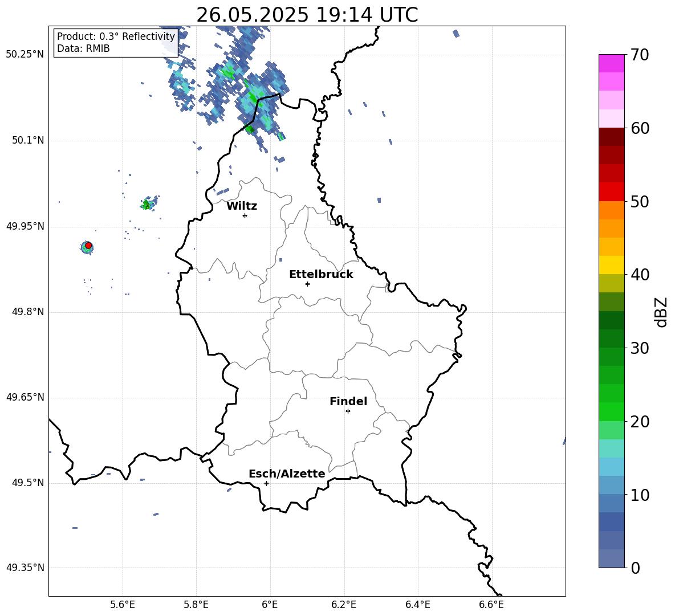Screen dimensions: 675x616
Task: Click the Findel station cross marker
Action: 348,411
